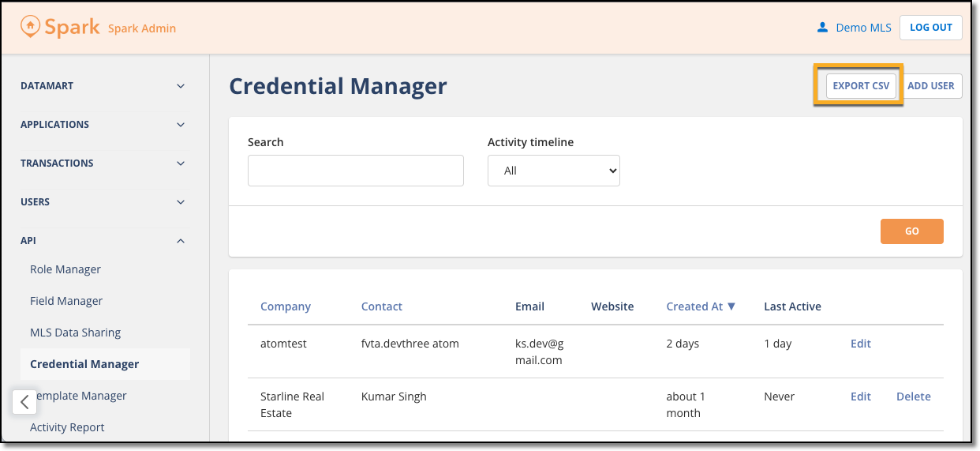The width and height of the screenshot is (980, 451).
Task: Click the Starline Real Estate company cell
Action: tap(292, 404)
